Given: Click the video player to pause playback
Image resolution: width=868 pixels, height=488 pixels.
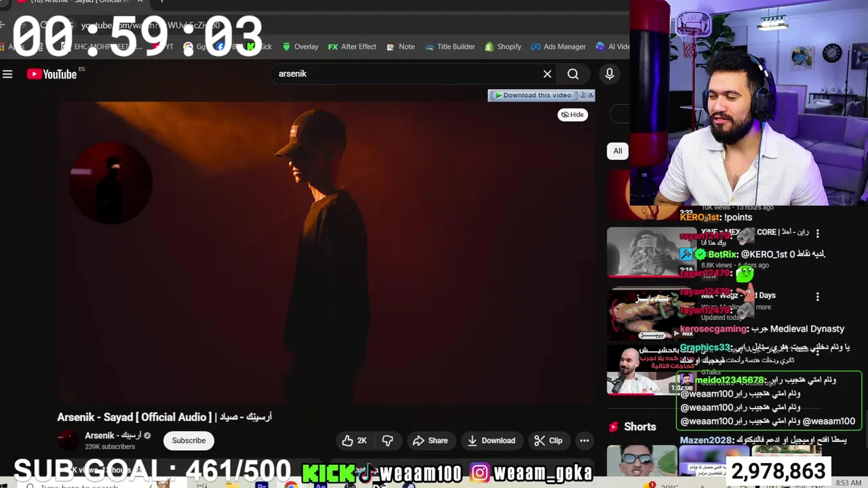Looking at the screenshot, I should click(x=325, y=253).
